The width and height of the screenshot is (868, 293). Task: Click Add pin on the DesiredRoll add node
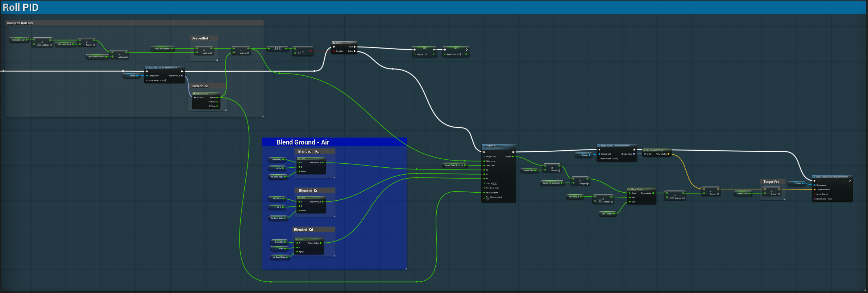coord(207,53)
